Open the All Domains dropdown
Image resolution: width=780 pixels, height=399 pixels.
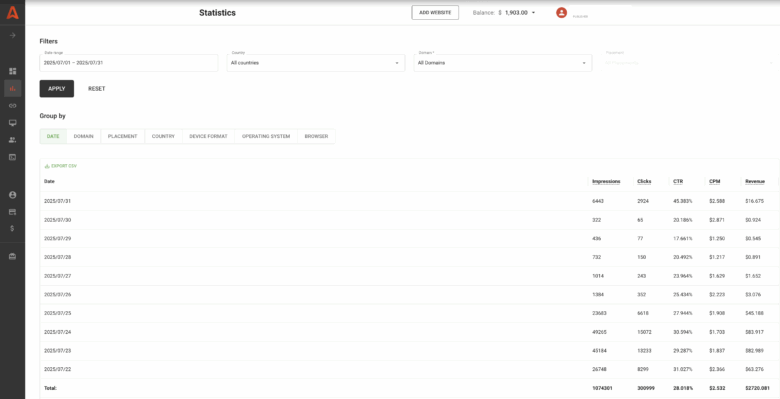(x=503, y=63)
